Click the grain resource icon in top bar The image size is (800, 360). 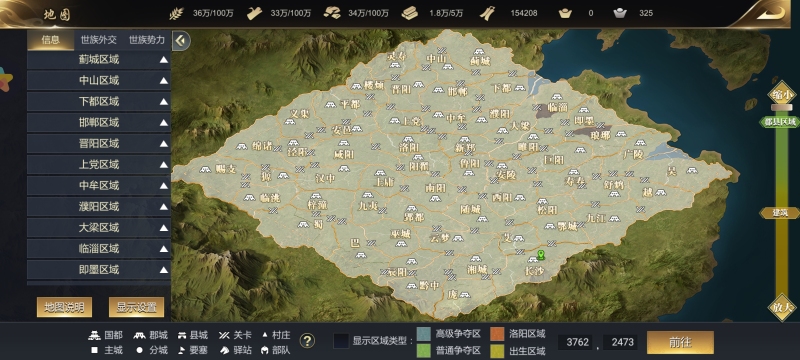(177, 13)
